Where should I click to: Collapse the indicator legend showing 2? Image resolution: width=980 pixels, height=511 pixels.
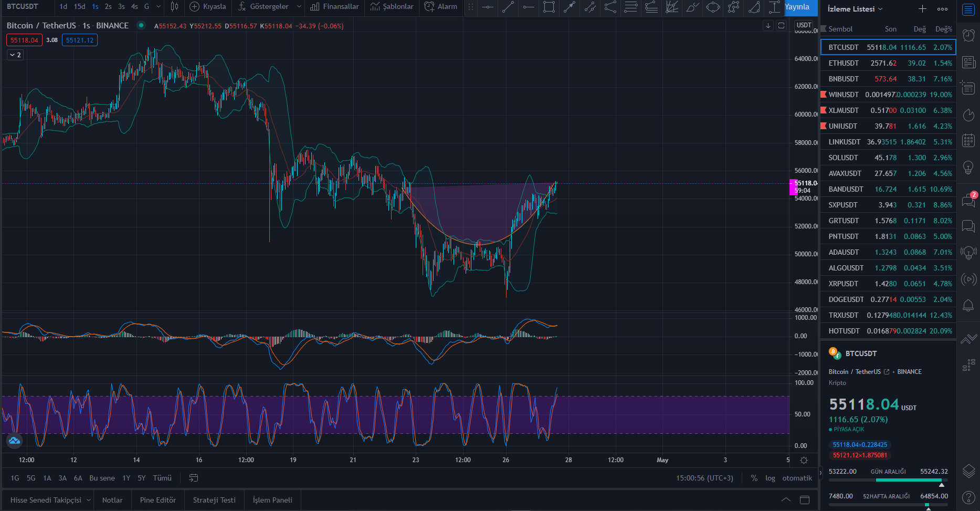click(15, 55)
